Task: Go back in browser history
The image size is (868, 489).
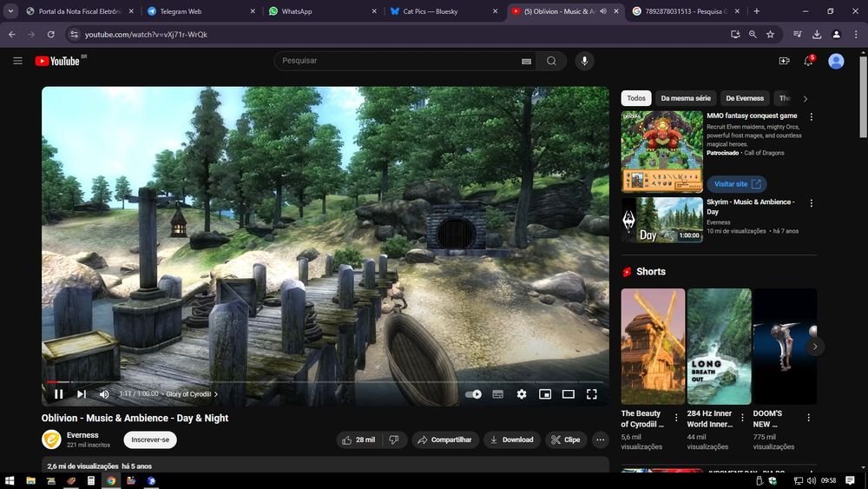Action: pyautogui.click(x=12, y=35)
